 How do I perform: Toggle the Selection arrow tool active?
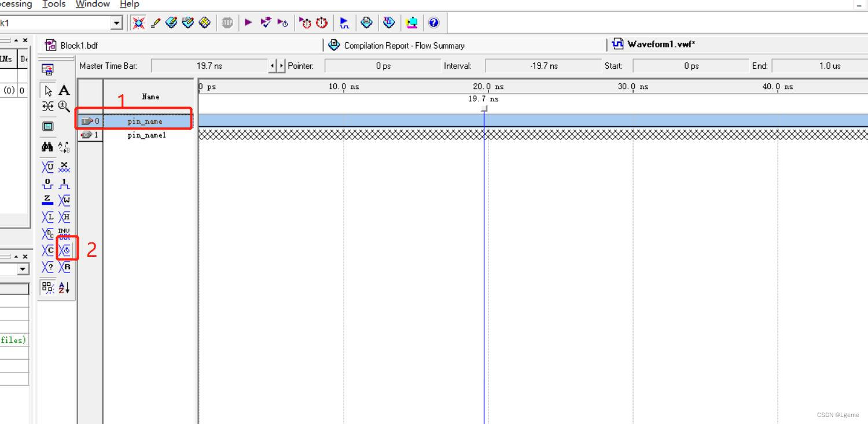47,91
